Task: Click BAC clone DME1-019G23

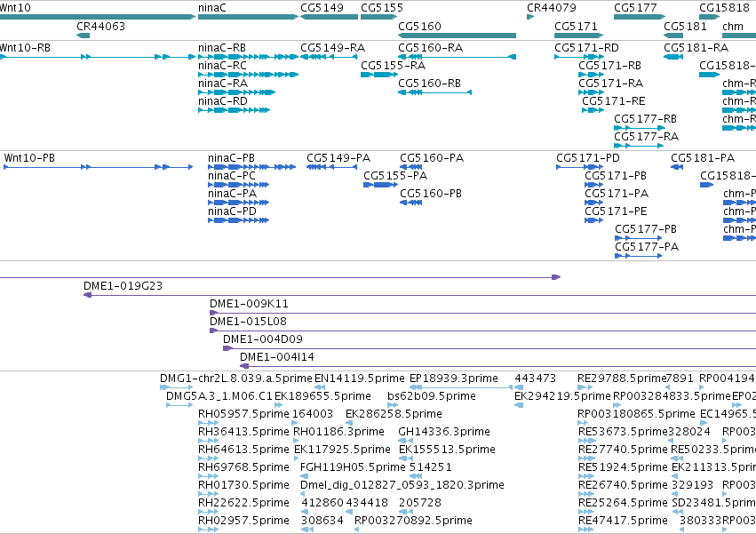Action: click(123, 286)
